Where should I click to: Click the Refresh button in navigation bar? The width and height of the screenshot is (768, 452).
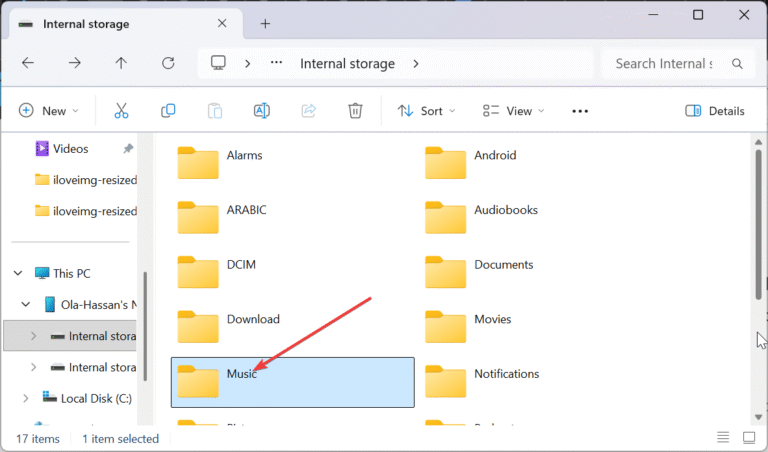click(168, 63)
